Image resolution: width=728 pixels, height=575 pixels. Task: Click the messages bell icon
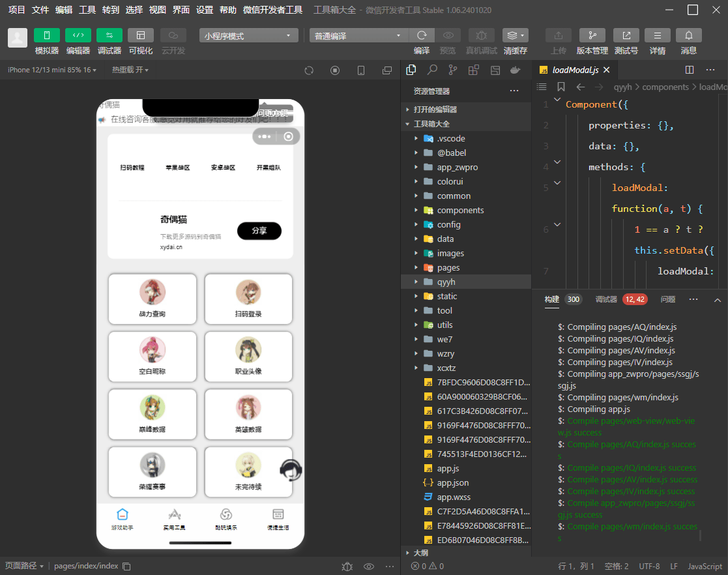(x=688, y=36)
